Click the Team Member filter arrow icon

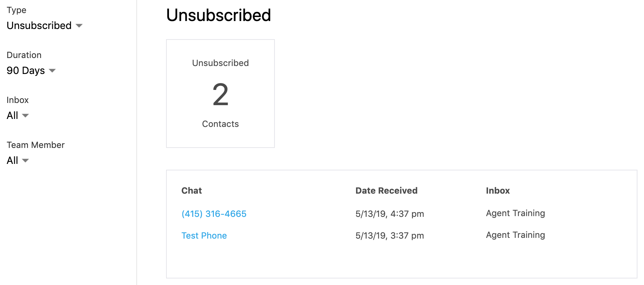pos(25,161)
